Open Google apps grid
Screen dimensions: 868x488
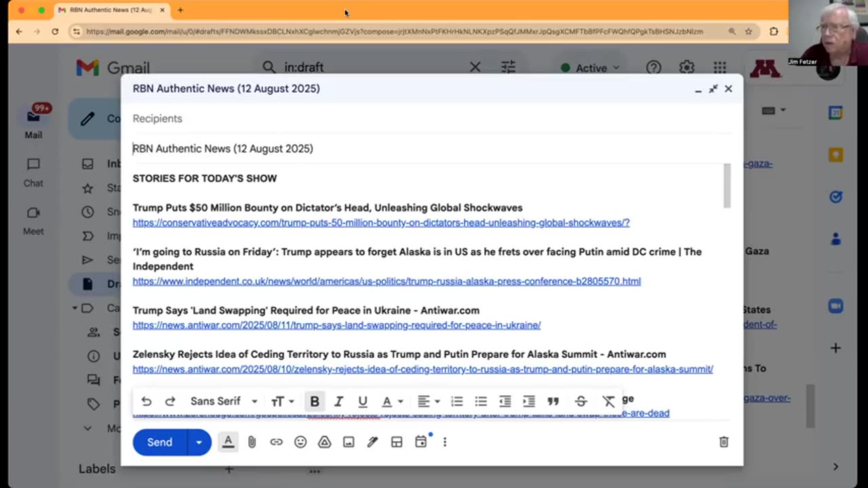click(x=720, y=68)
